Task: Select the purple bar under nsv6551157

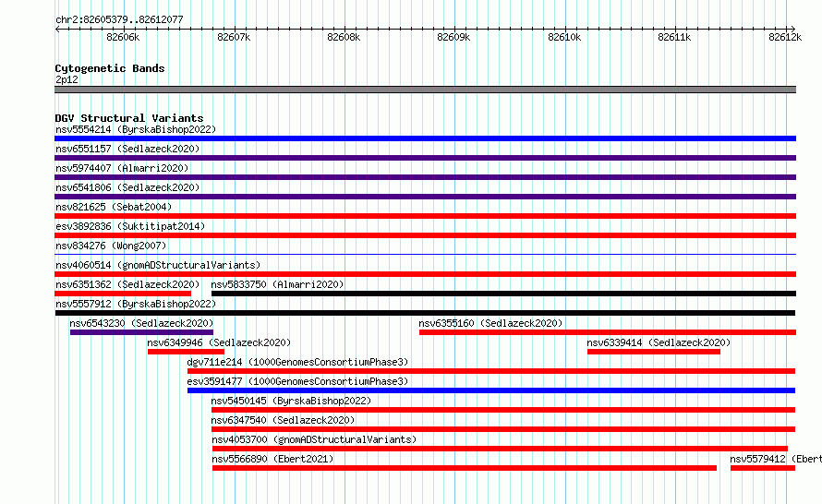Action: click(425, 158)
